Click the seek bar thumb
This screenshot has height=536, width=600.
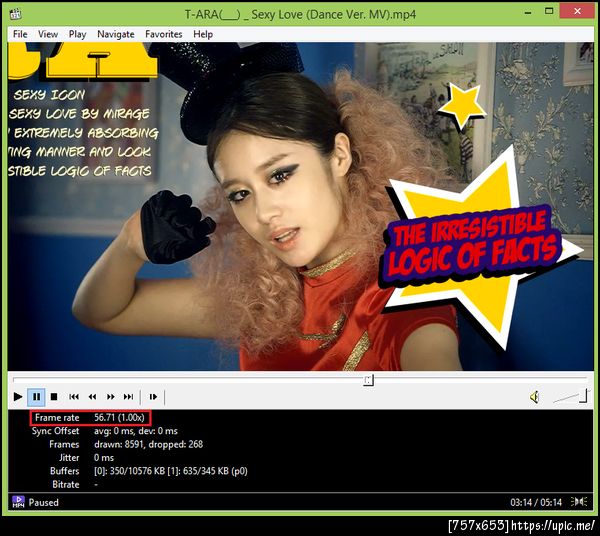coord(368,380)
